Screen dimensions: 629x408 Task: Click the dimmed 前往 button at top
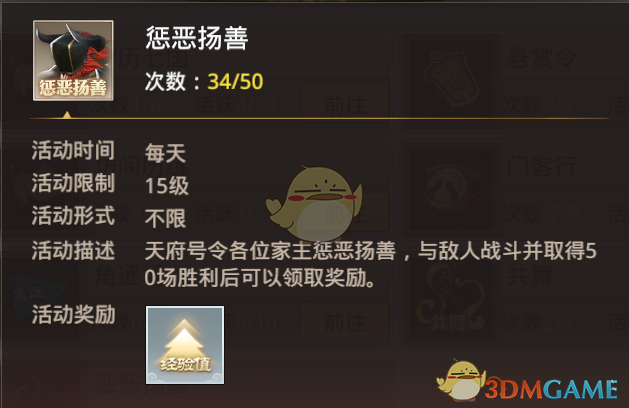pos(345,105)
